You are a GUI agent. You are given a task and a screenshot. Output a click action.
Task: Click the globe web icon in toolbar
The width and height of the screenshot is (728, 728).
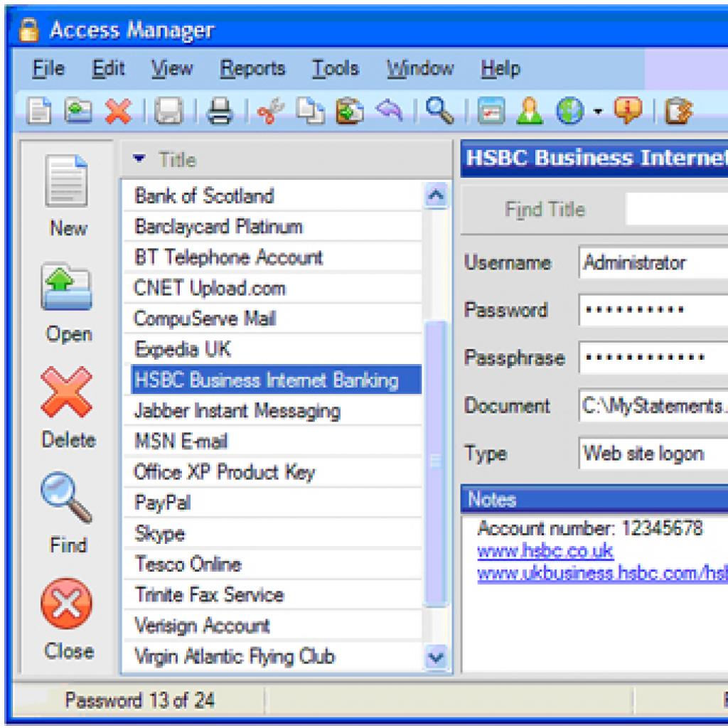(569, 111)
